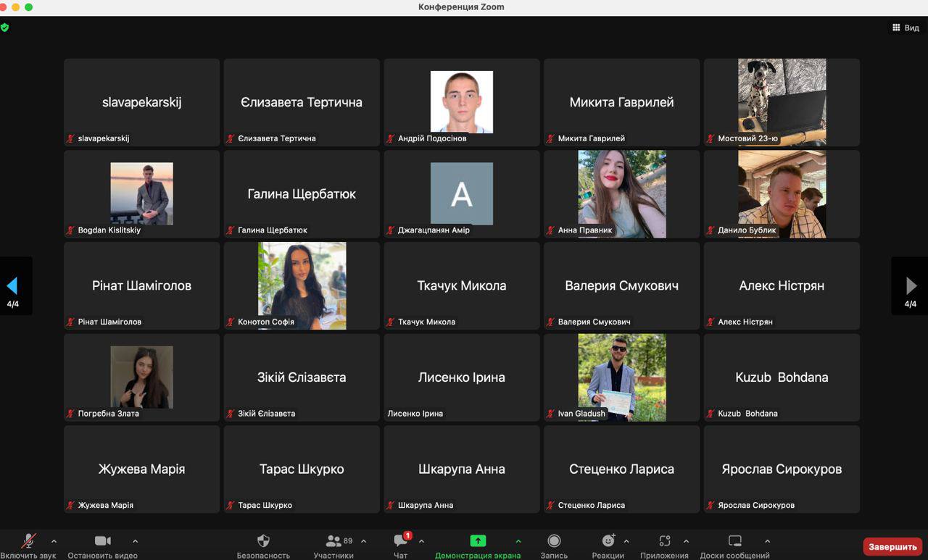The width and height of the screenshot is (928, 560).
Task: Go to next gallery page with right arrow
Action: coord(911,285)
